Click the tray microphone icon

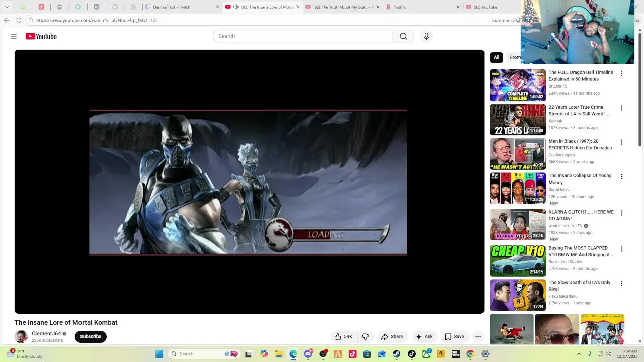590,354
